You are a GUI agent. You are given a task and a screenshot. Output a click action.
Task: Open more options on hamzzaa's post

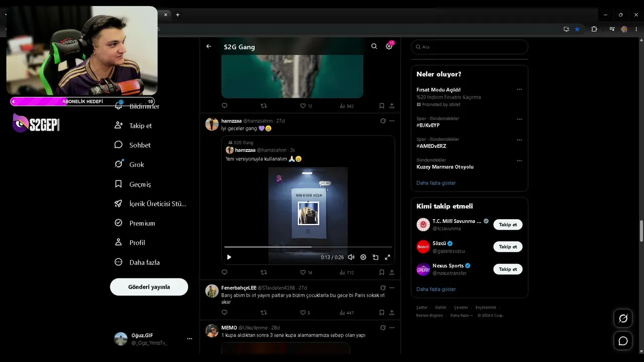click(392, 121)
